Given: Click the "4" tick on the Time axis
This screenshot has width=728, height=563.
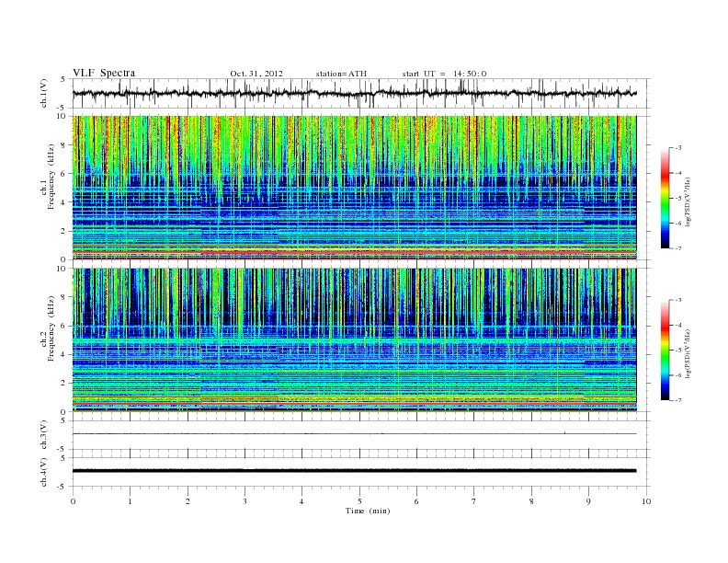Looking at the screenshot, I should tap(301, 501).
